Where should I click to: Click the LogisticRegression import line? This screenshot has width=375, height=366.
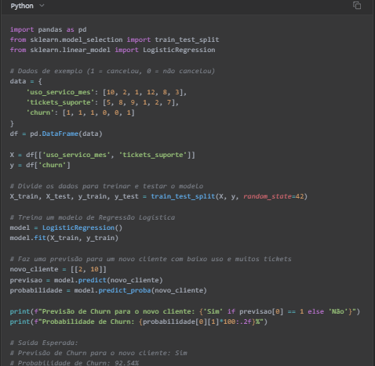113,50
